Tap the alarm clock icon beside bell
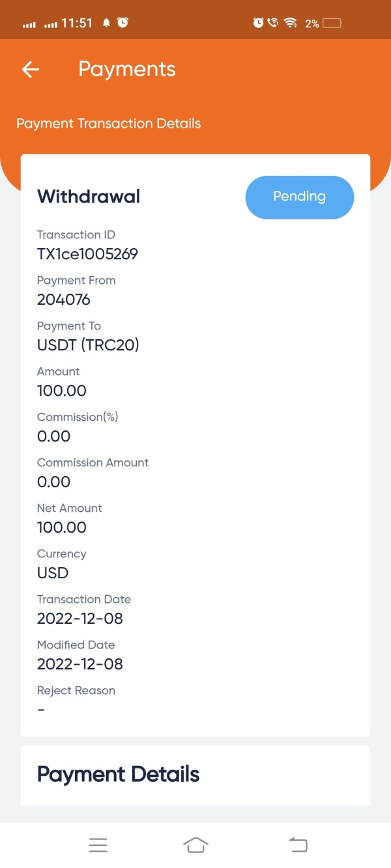This screenshot has width=391, height=868. [123, 23]
